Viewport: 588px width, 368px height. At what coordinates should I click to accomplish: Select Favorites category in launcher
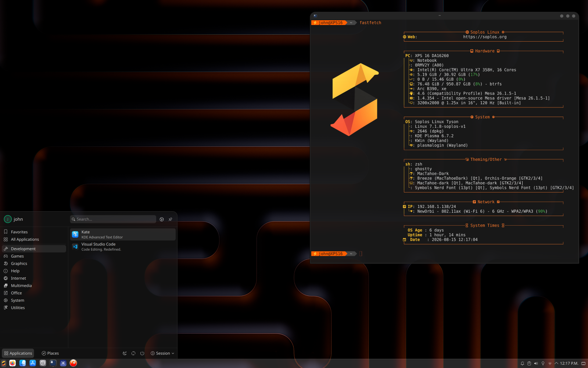(x=34, y=232)
